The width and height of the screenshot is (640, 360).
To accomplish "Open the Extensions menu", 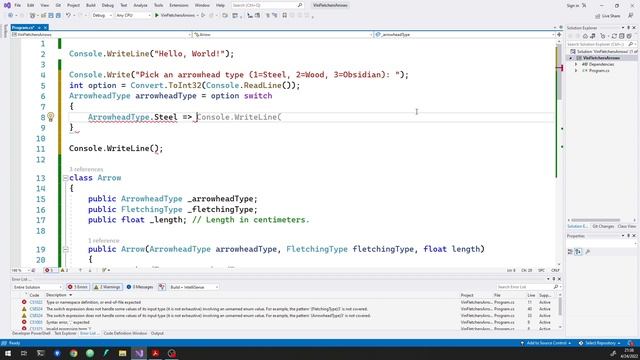I will click(179, 5).
